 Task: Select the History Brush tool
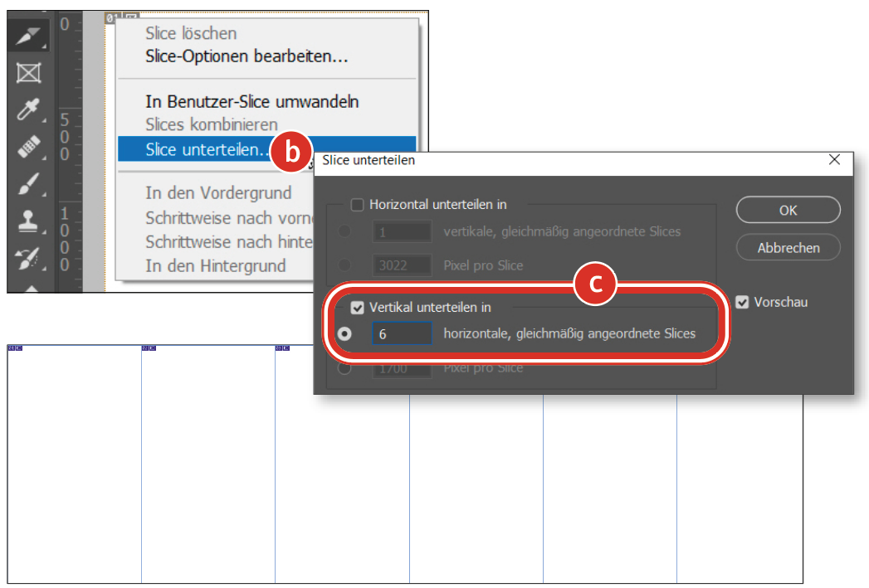[x=28, y=258]
